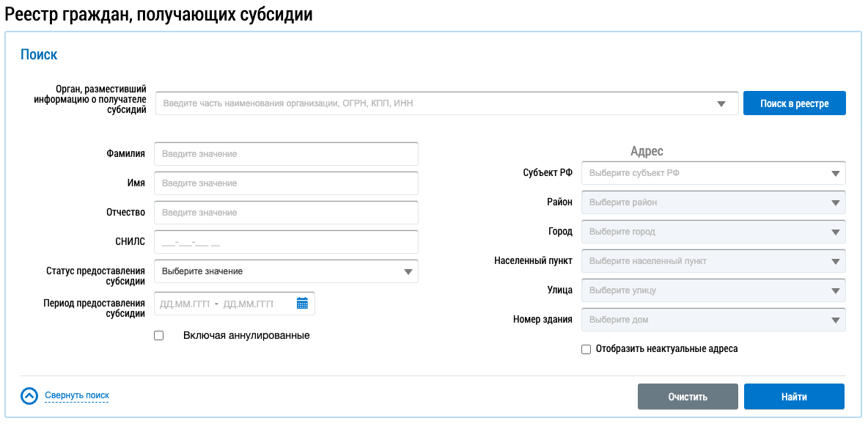Expand the 'Район' dropdown list
Screen dimensions: 868x429
coord(713,203)
